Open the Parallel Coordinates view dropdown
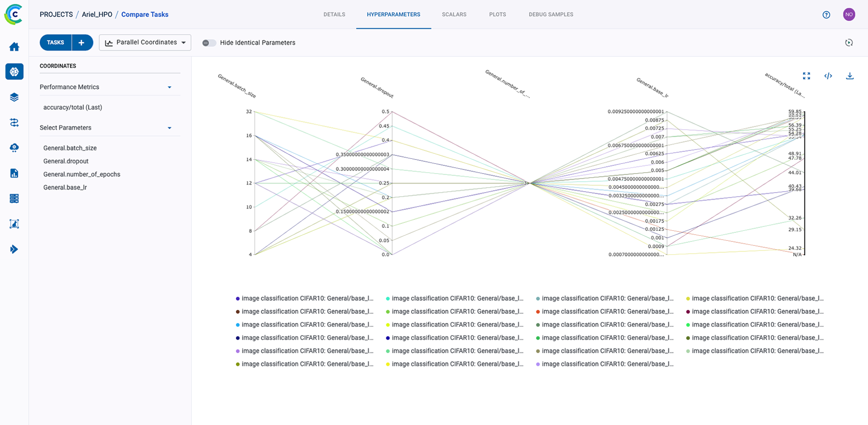 click(145, 43)
